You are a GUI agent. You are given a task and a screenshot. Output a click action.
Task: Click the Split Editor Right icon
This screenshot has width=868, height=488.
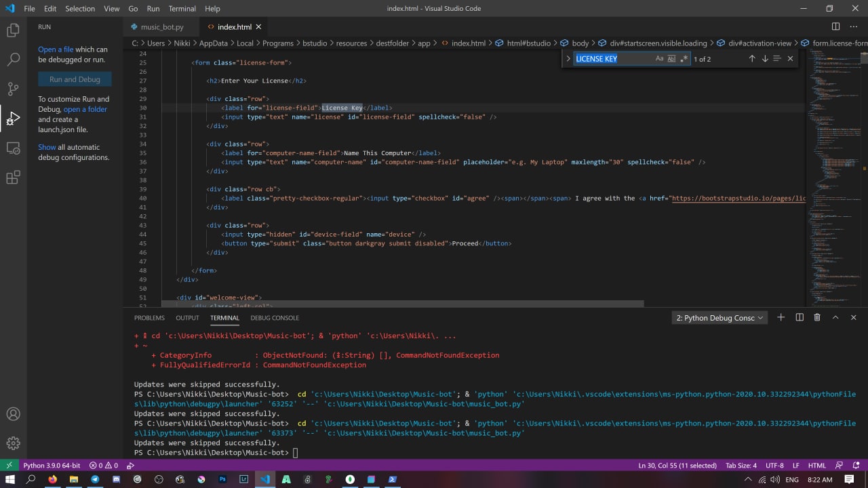pos(835,26)
